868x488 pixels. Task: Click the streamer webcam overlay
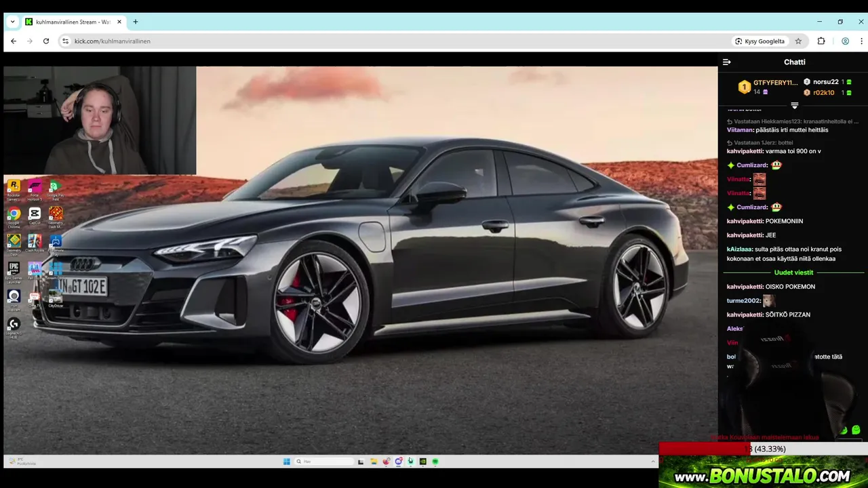tap(100, 121)
